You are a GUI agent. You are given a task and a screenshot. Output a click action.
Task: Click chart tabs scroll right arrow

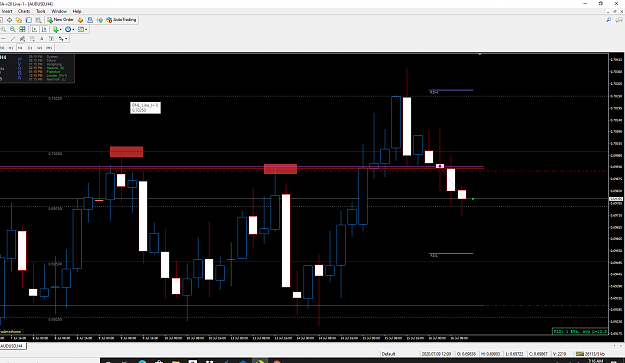click(621, 346)
